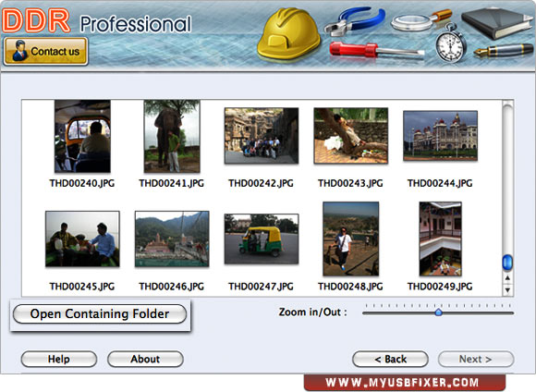This screenshot has height=392, width=536.
Task: Select the THD00242.JPG group photo thumbnail
Action: coord(262,136)
